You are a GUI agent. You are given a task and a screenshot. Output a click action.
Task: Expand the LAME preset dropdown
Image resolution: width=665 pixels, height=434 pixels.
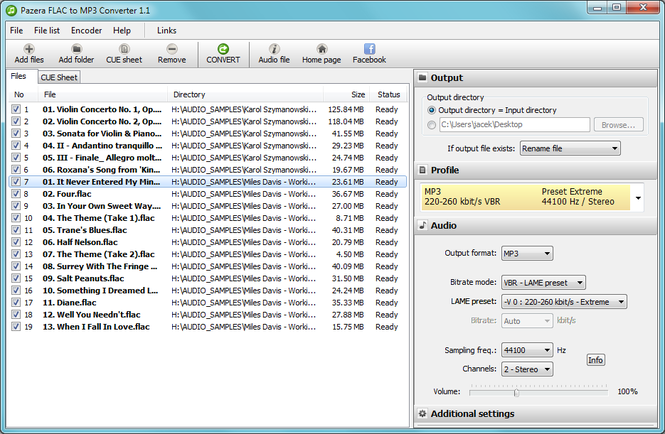(564, 302)
